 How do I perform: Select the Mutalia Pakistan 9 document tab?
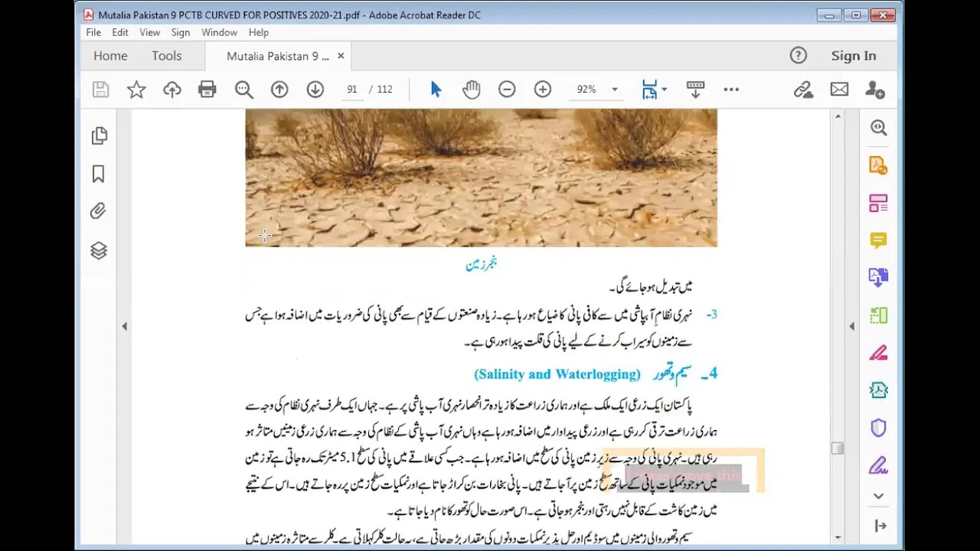(x=278, y=56)
